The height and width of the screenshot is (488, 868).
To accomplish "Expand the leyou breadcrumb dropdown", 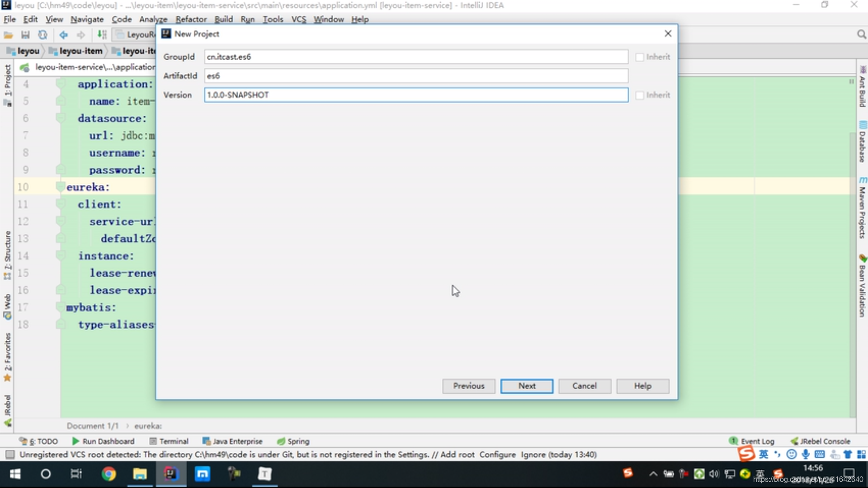I will (x=45, y=51).
